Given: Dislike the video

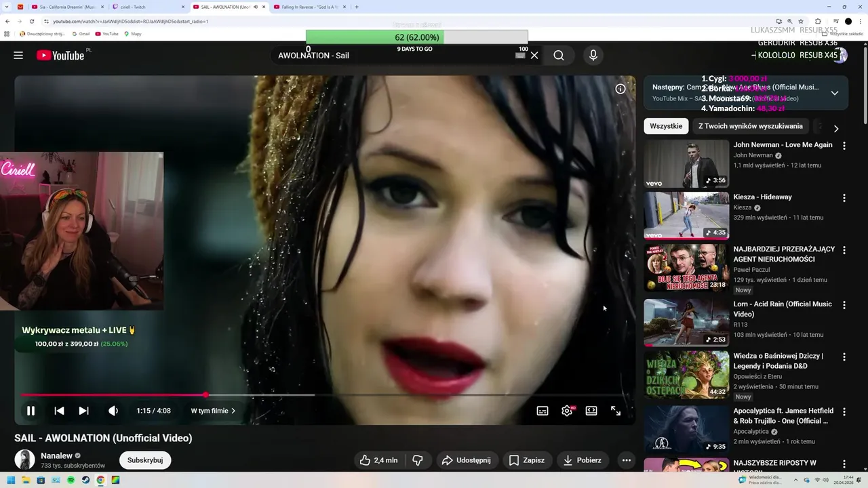Looking at the screenshot, I should click(x=418, y=460).
